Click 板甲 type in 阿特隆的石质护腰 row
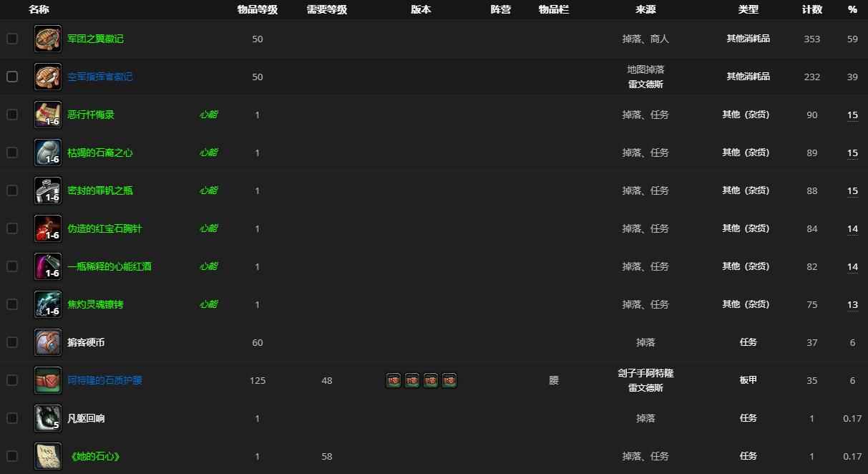 click(x=748, y=380)
